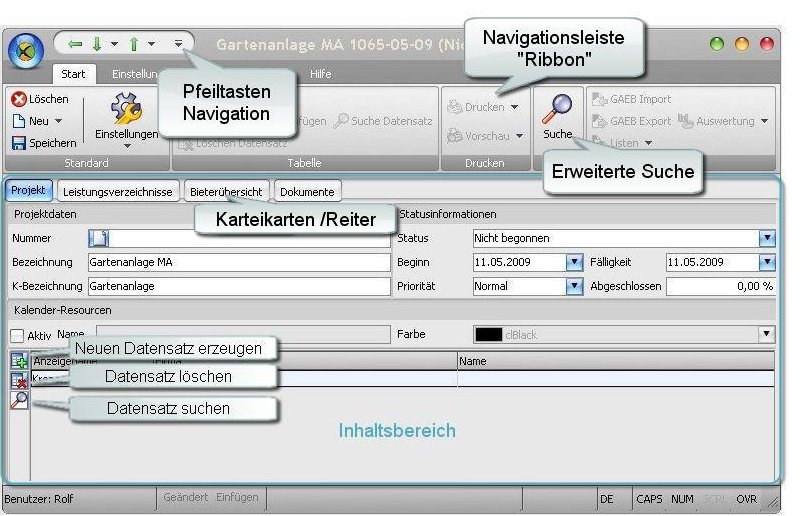Click the delete record icon beside the table
The width and height of the screenshot is (803, 516).
pyautogui.click(x=19, y=380)
